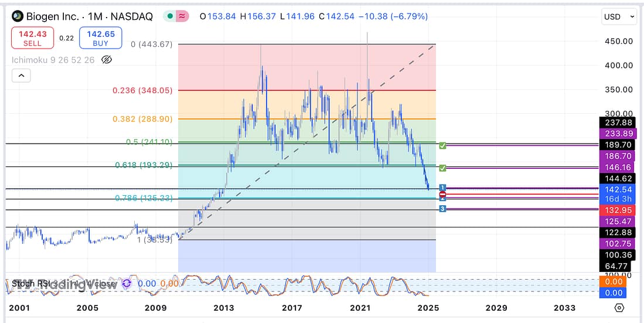Click the 2013 label on time axis

tap(224, 308)
